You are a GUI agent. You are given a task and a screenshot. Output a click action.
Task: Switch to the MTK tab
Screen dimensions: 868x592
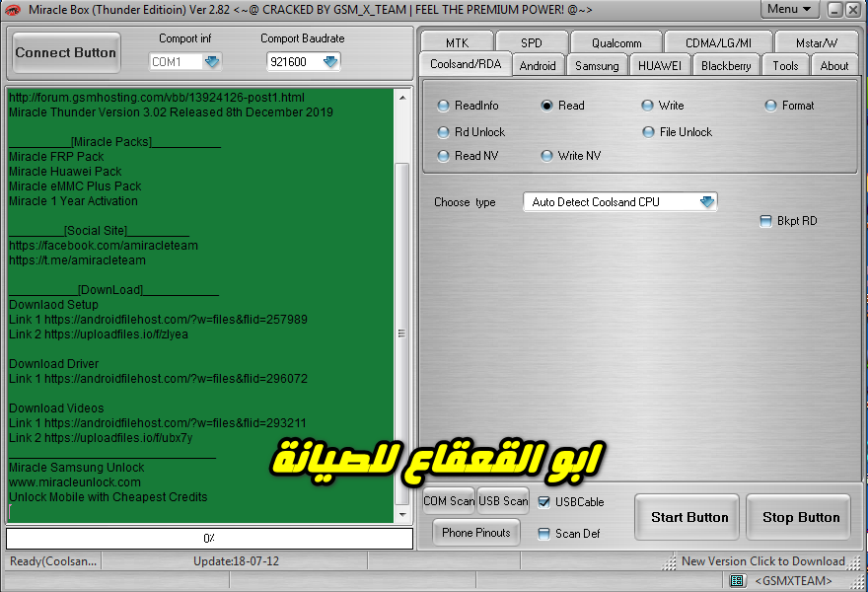[458, 42]
